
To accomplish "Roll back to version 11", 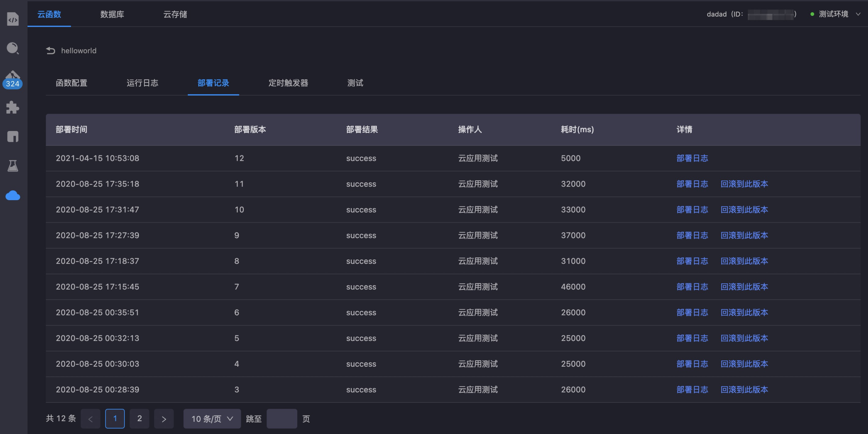I will click(744, 184).
